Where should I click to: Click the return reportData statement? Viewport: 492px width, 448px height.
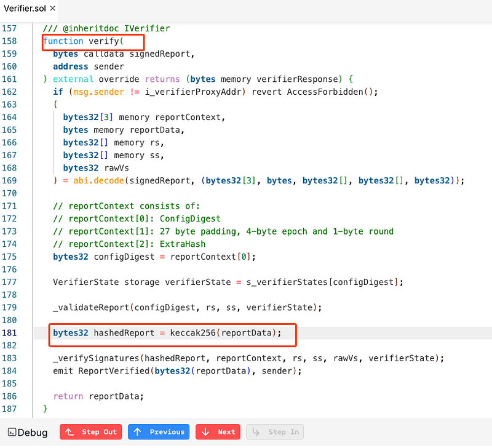[x=98, y=396]
